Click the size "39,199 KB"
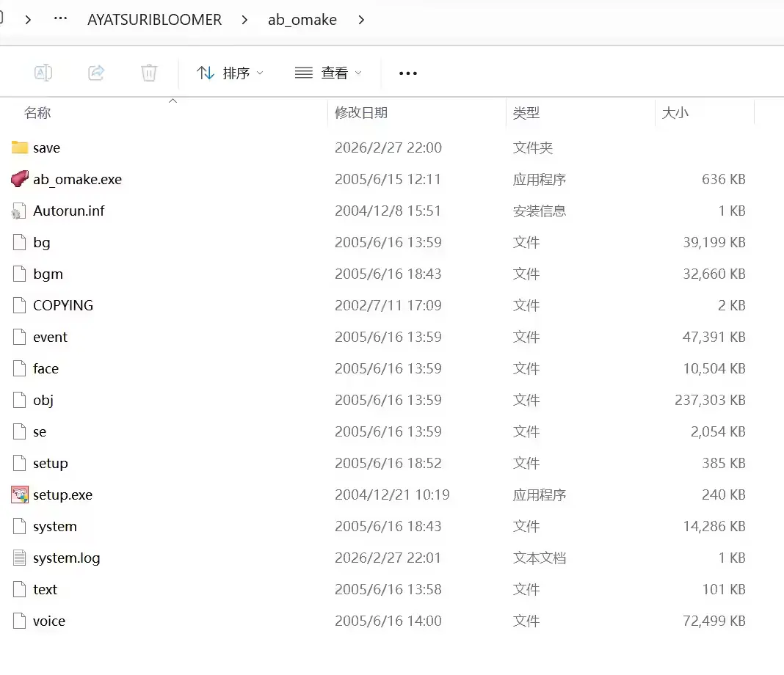Screen dimensions: 784x675 [x=714, y=242]
